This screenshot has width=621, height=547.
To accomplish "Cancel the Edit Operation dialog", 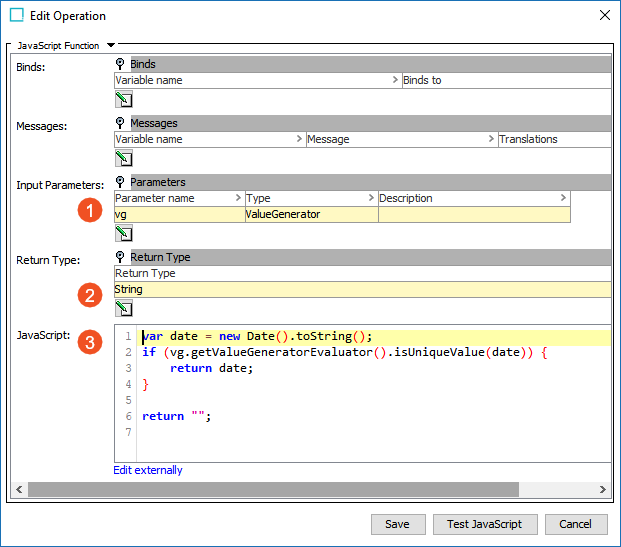I will [x=575, y=524].
